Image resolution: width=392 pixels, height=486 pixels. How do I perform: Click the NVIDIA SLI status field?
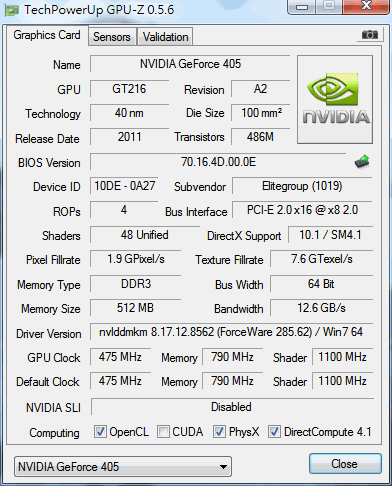pos(232,407)
